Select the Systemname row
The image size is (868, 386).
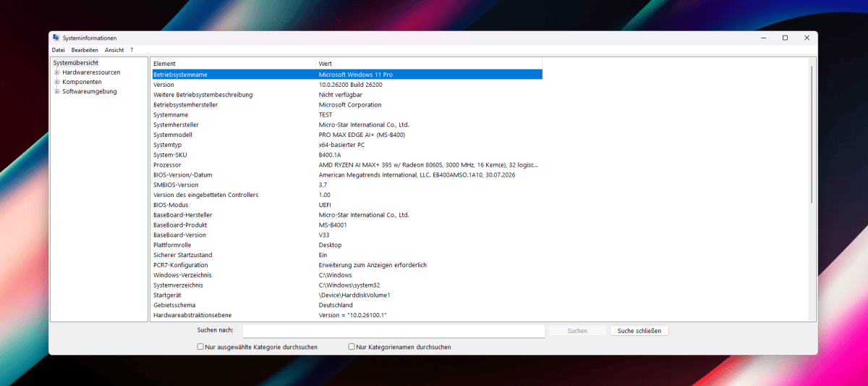click(346, 114)
